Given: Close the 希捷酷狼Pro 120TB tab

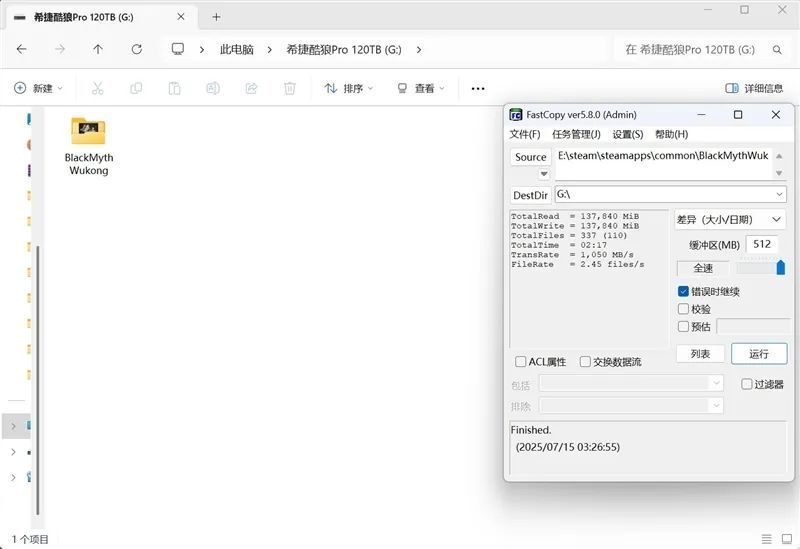Looking at the screenshot, I should pyautogui.click(x=181, y=17).
